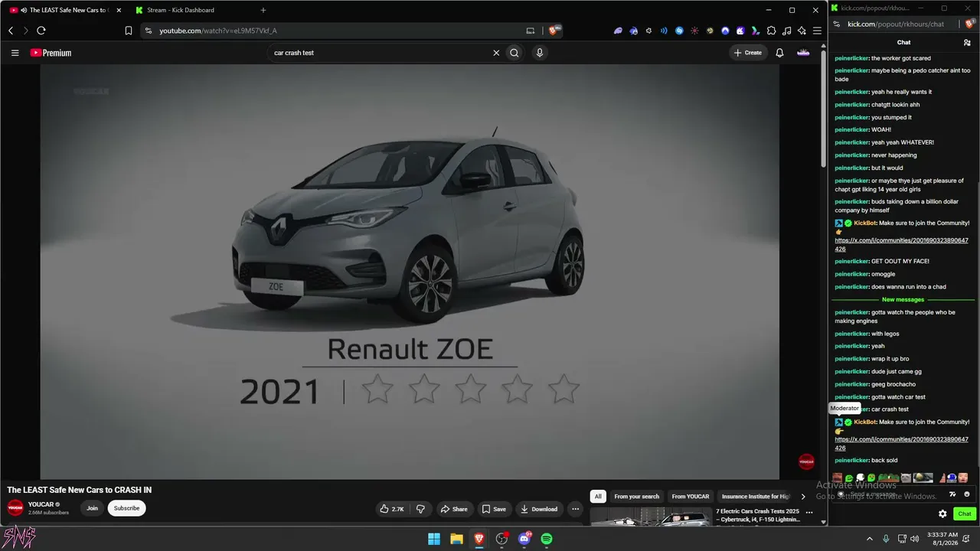
Task: Go to YouTube Premium home logo
Action: pos(51,53)
